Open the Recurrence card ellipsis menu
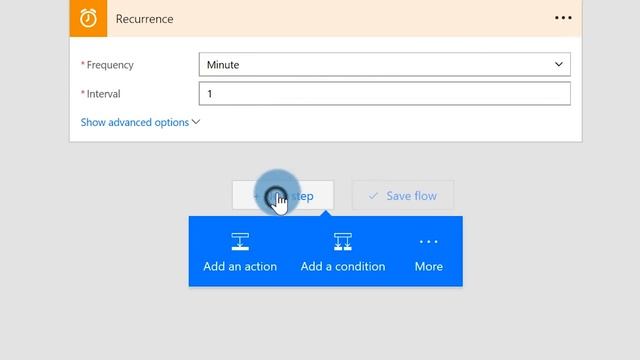Image resolution: width=640 pixels, height=360 pixels. click(x=563, y=18)
